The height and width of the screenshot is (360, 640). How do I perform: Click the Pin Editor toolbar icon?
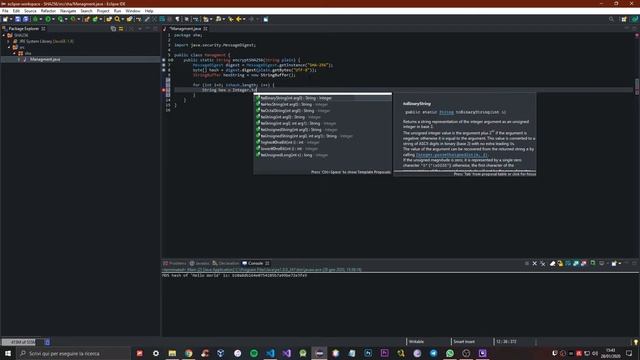(x=266, y=19)
